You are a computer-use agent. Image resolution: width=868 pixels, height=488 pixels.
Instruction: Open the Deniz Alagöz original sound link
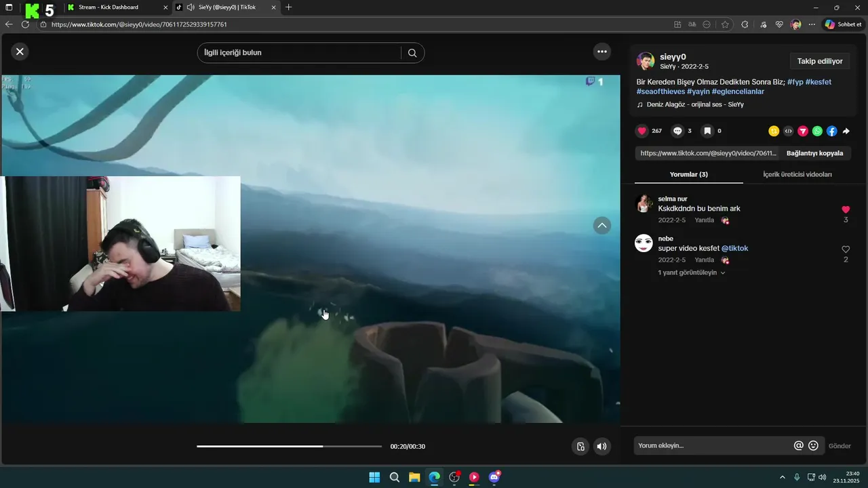tap(694, 104)
